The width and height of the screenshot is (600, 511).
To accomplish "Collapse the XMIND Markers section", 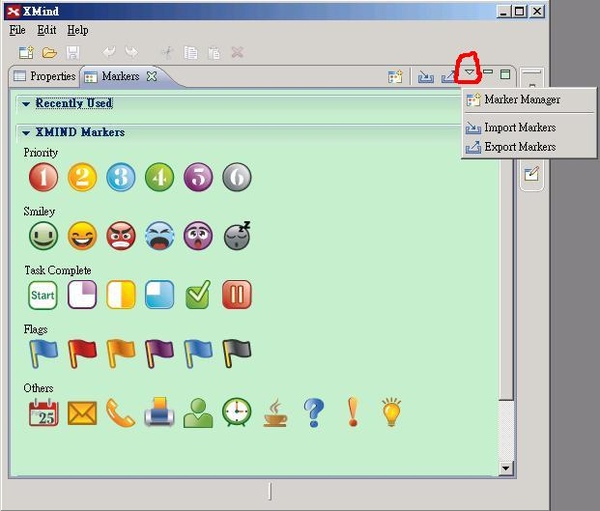I will (26, 133).
